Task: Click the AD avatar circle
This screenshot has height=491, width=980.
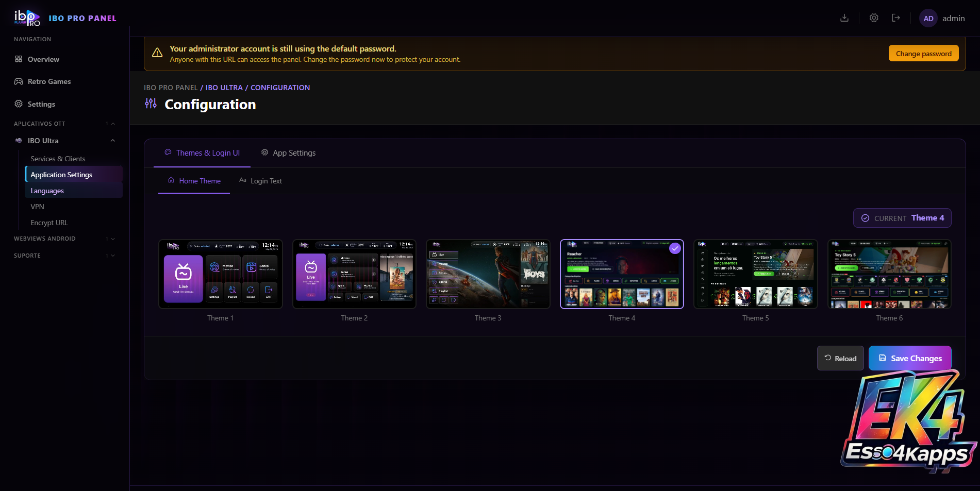Action: (928, 18)
